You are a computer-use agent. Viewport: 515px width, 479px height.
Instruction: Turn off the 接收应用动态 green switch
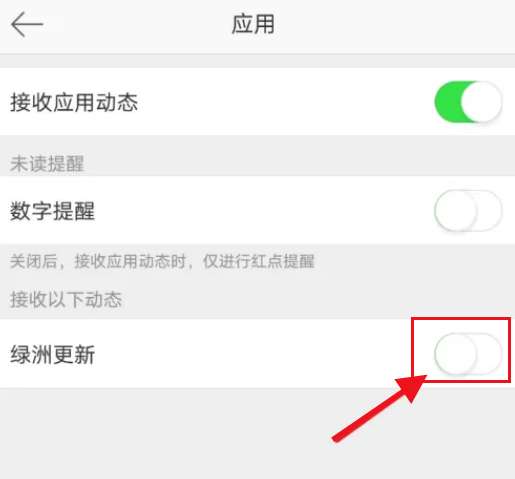tap(468, 102)
